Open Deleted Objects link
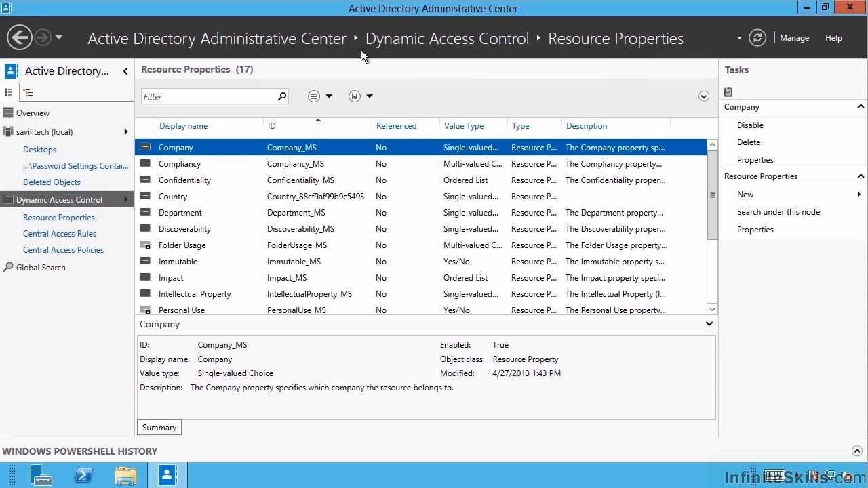This screenshot has width=868, height=488. (x=52, y=182)
